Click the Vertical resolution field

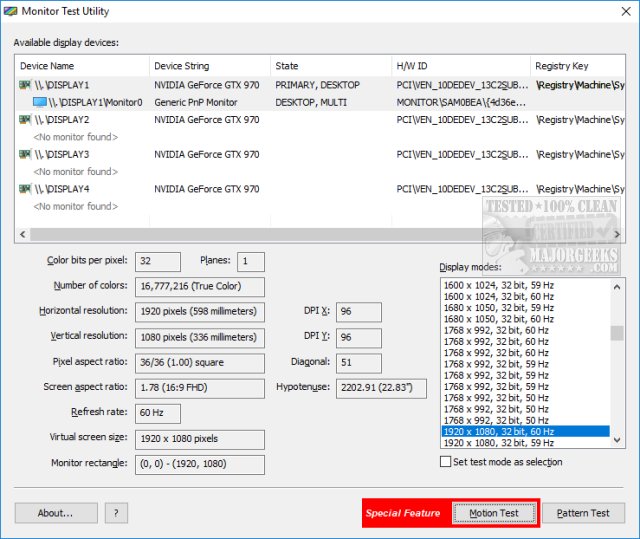(200, 338)
